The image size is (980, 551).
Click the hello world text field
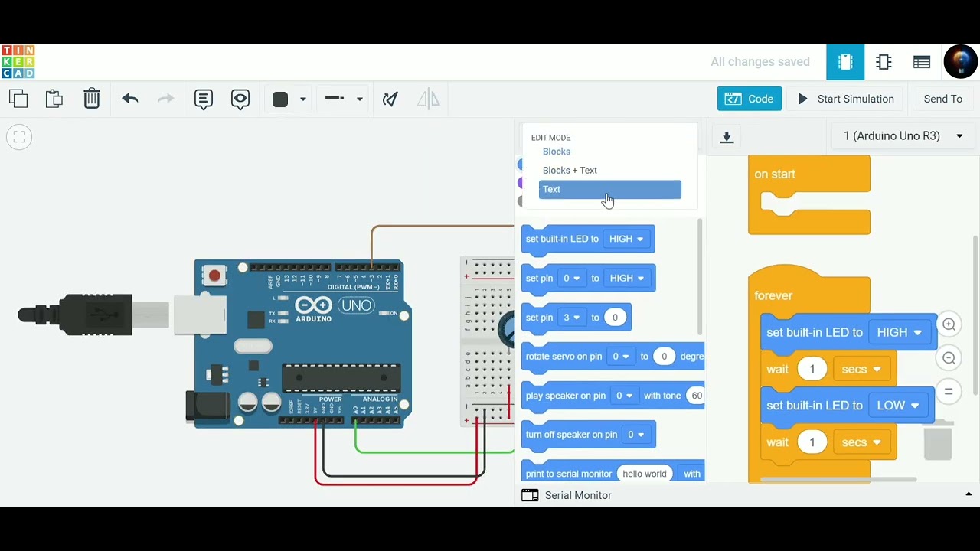[645, 474]
